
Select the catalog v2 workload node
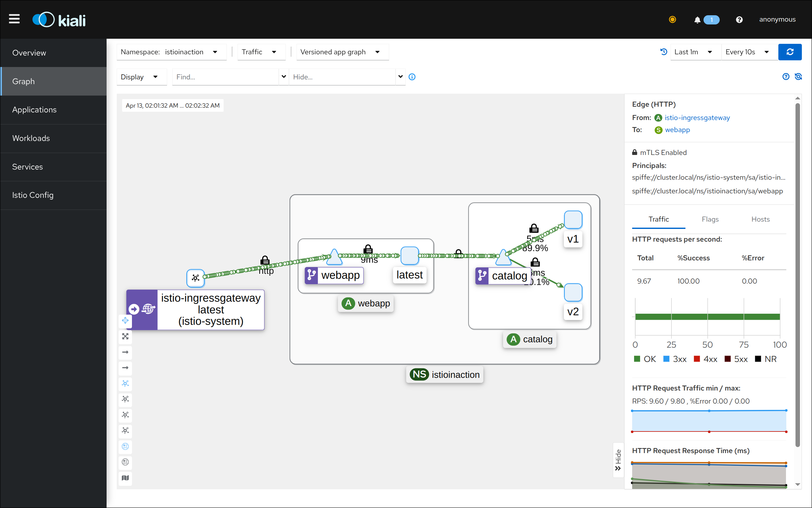pyautogui.click(x=573, y=292)
